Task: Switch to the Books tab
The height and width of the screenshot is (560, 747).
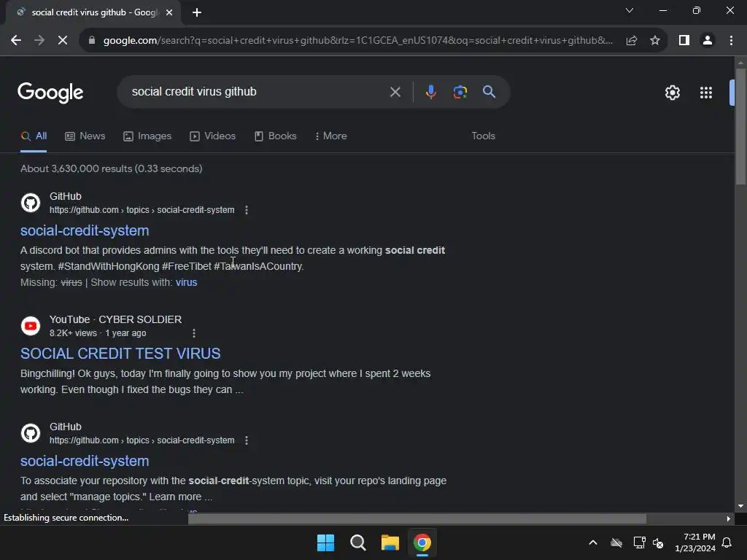Action: 275,136
